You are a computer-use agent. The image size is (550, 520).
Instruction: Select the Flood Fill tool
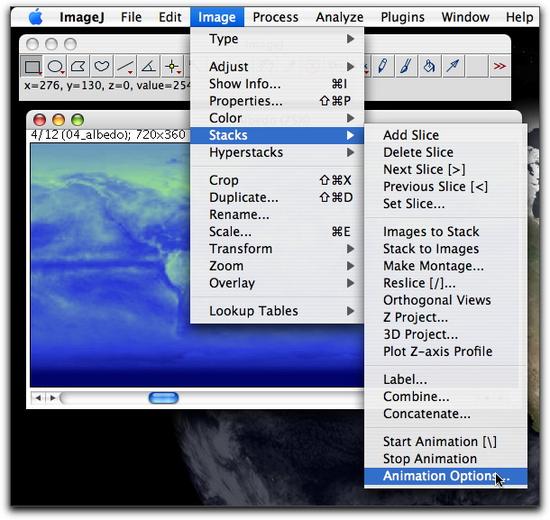(430, 66)
